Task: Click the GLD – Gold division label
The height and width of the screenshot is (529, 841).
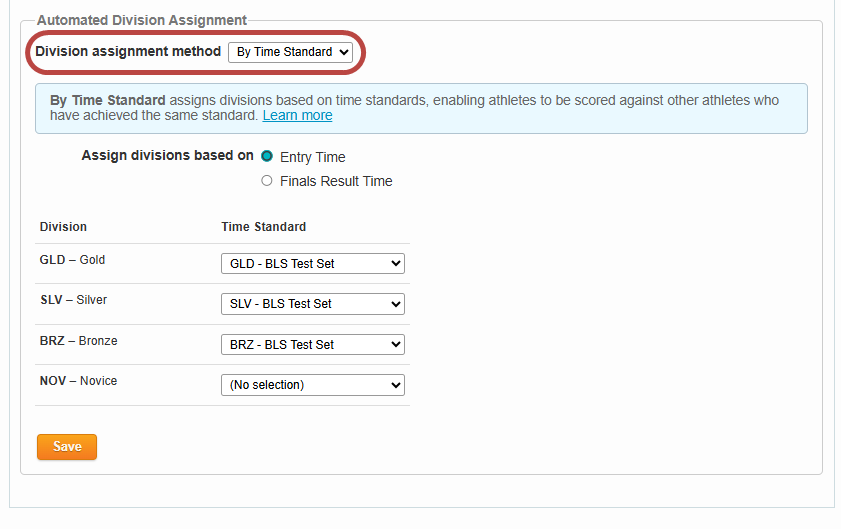Action: pos(72,260)
